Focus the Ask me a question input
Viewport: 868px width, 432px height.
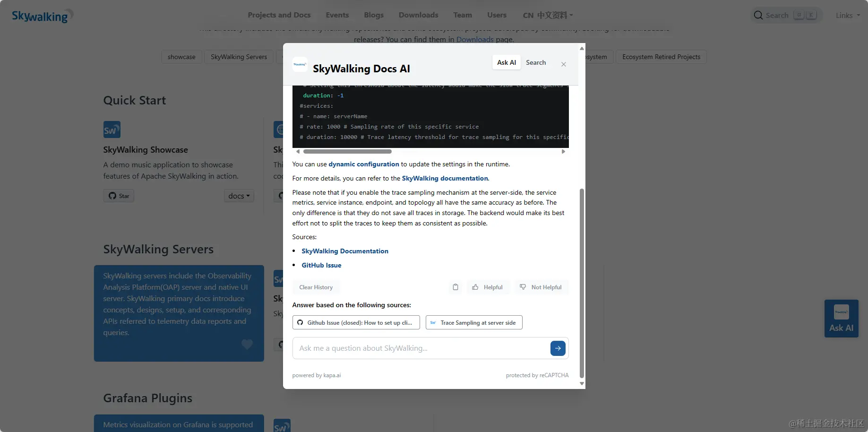pos(421,348)
